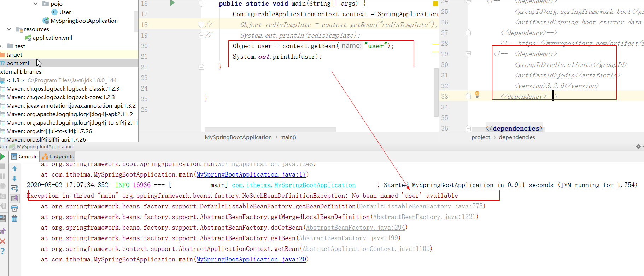Open DefaultListableBeanFactory.java:775 stack trace link
The image size is (644, 276).
[421, 206]
